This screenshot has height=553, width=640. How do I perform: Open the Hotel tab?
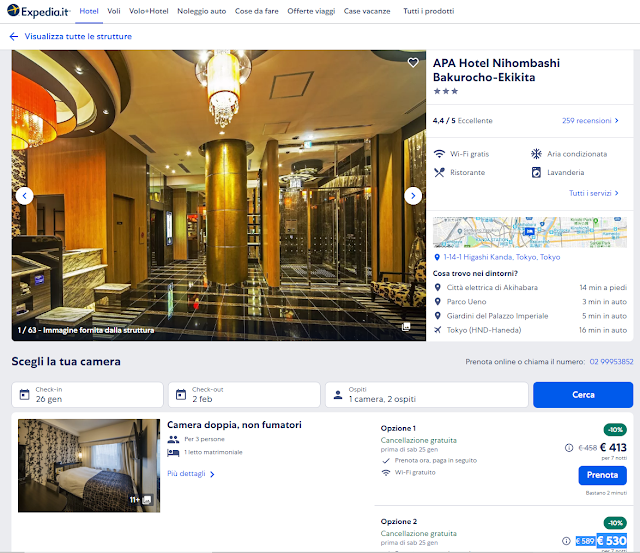click(89, 11)
